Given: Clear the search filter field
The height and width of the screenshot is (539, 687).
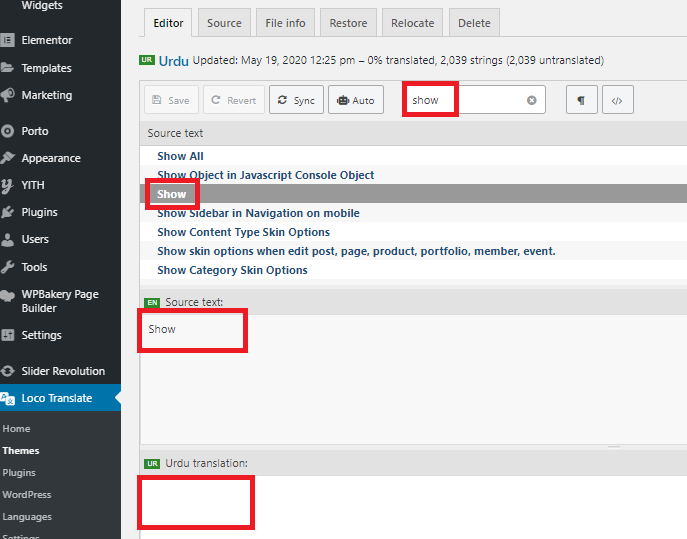Looking at the screenshot, I should tap(531, 100).
